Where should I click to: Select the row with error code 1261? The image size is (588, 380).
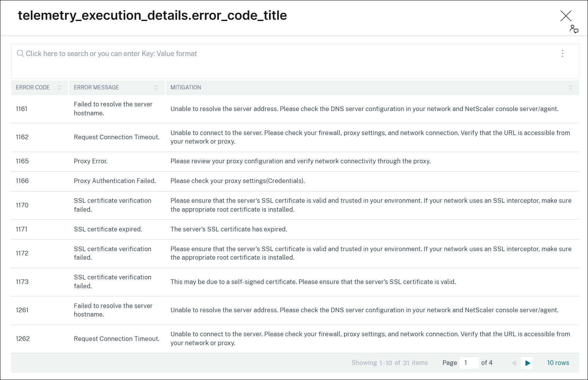point(22,310)
